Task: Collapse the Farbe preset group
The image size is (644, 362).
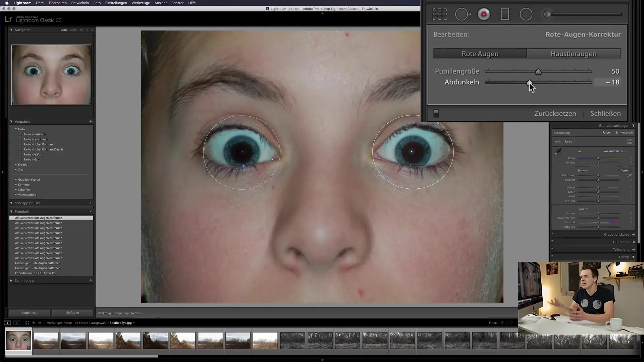Action: (16, 129)
